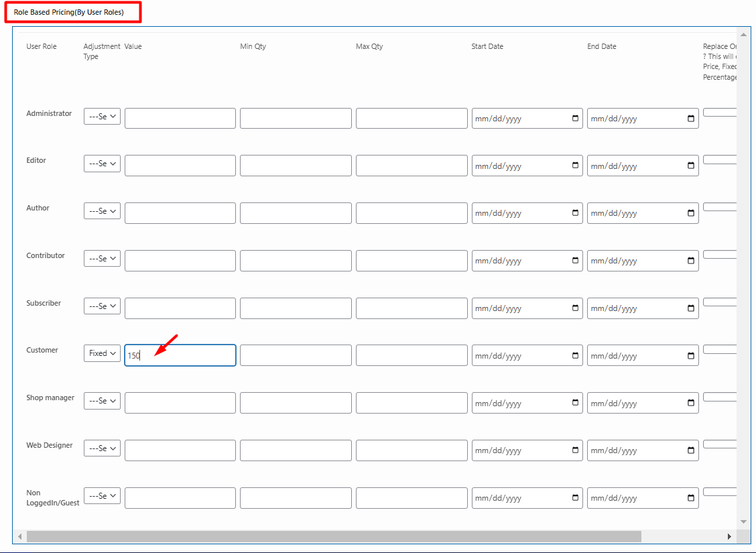Open calendar picker for Subscriber Start Date
Image resolution: width=756 pixels, height=553 pixels.
point(575,308)
